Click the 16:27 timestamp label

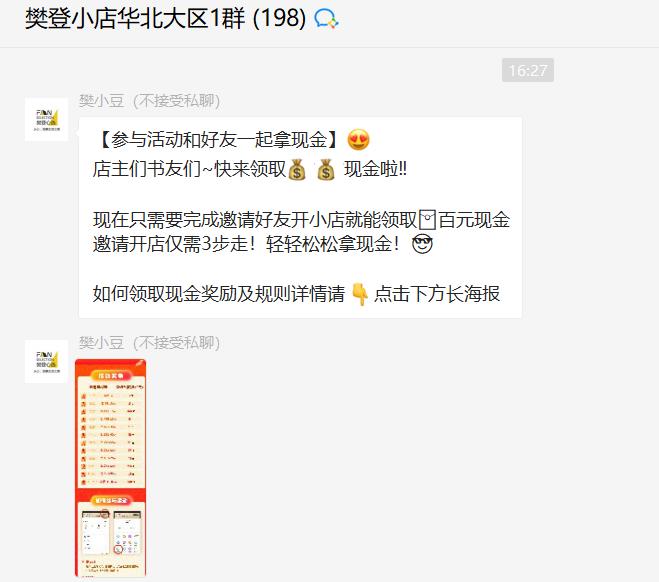click(527, 70)
